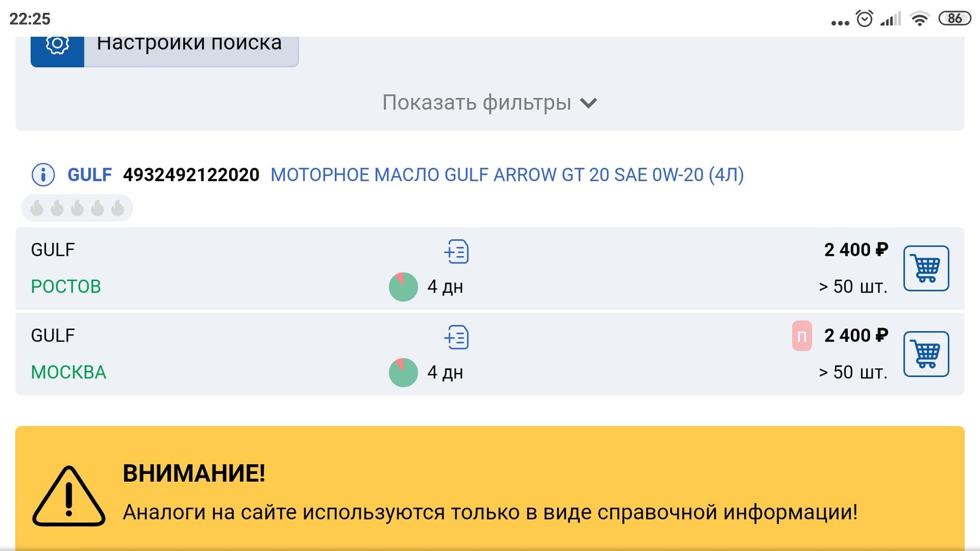Image resolution: width=980 pixels, height=551 pixels.
Task: Click the flame rating icons pill
Action: [x=77, y=208]
